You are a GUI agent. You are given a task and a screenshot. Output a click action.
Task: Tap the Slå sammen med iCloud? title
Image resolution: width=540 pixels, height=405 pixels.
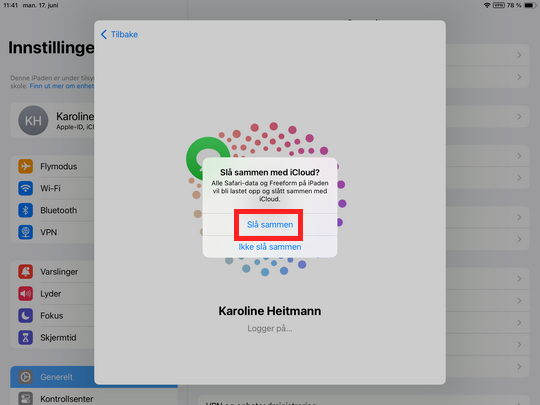(x=270, y=172)
